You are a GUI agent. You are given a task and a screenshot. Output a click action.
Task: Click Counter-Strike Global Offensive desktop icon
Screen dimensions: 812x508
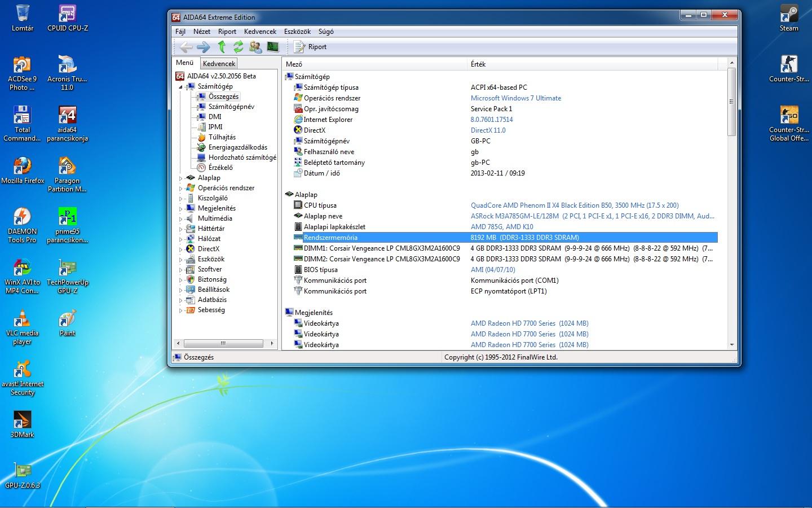tap(789, 124)
